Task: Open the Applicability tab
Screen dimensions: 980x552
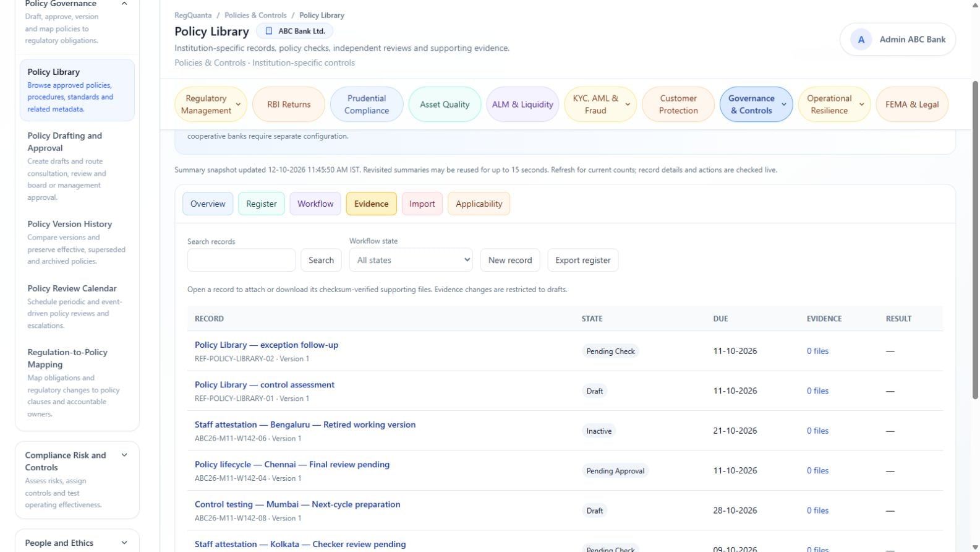Action: coord(479,204)
